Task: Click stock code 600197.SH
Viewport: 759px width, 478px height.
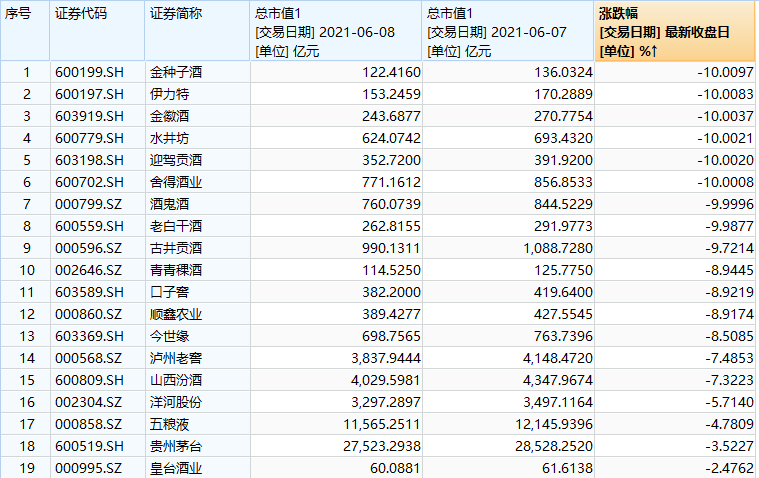Action: pos(90,94)
